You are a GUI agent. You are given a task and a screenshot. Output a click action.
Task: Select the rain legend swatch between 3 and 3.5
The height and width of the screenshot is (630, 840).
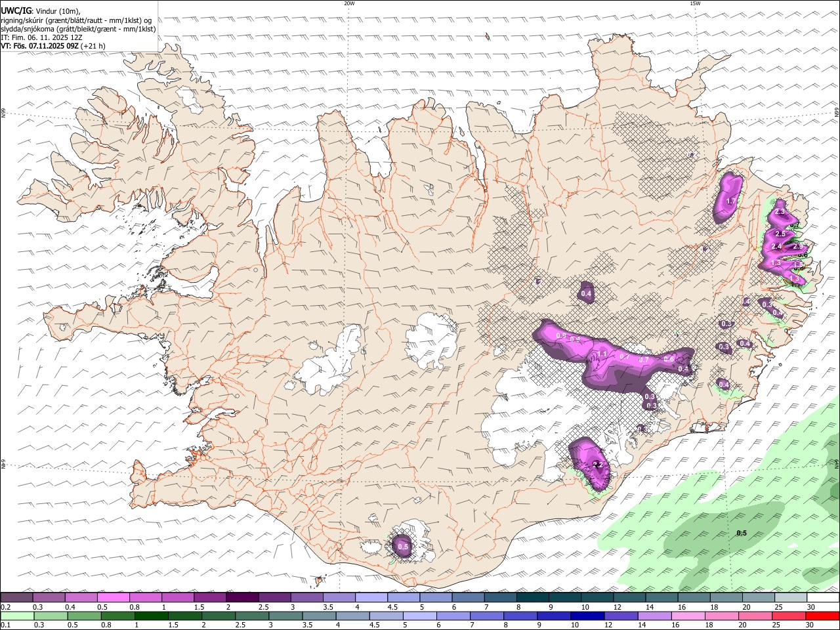click(x=285, y=616)
